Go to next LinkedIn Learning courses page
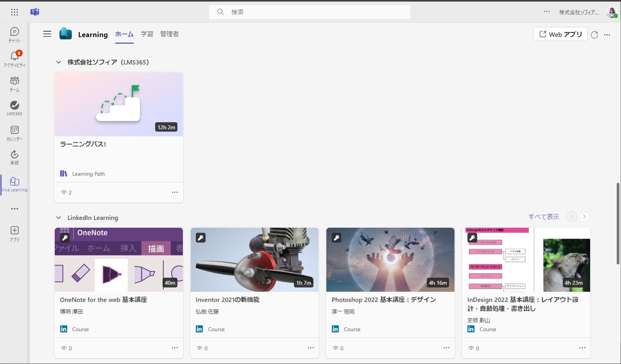The image size is (621, 364). (584, 216)
